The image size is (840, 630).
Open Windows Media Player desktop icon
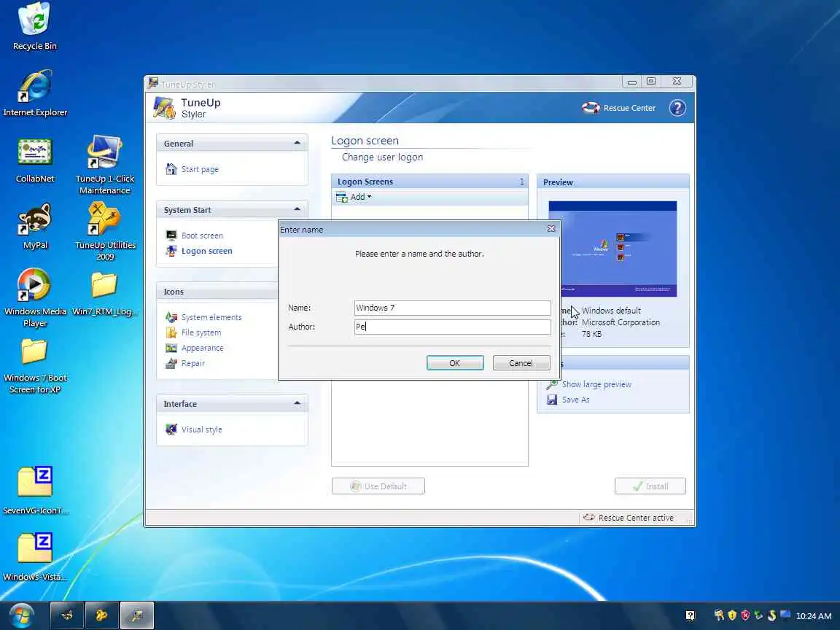pos(35,297)
